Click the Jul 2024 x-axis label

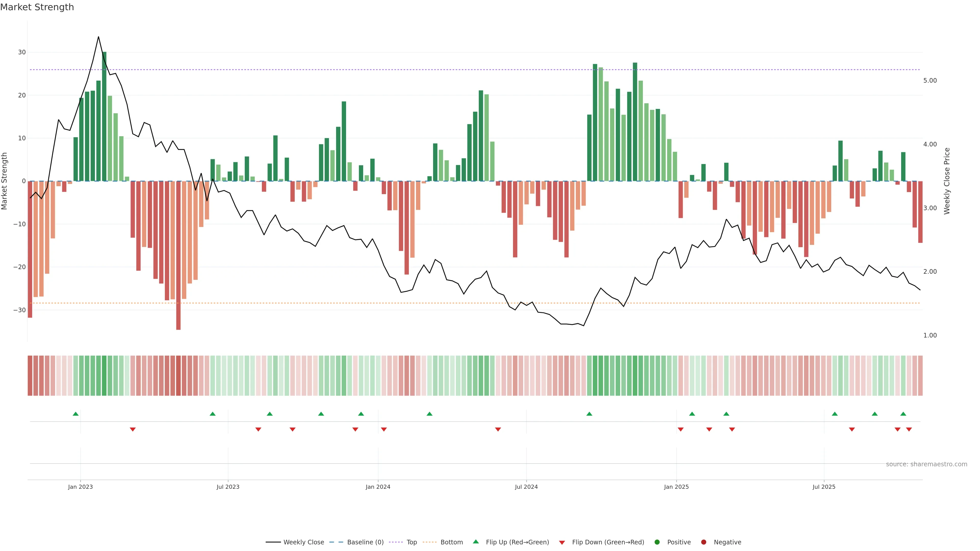pos(526,487)
